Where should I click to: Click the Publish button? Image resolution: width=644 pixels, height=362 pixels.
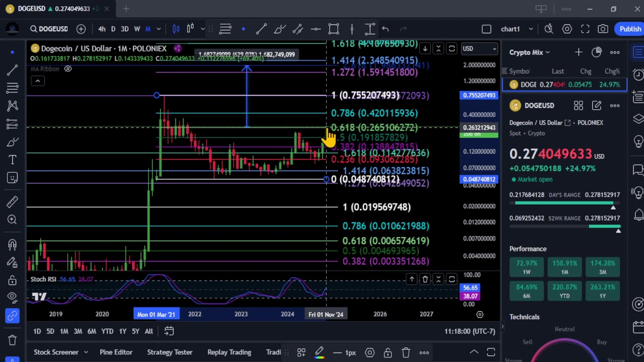630,29
